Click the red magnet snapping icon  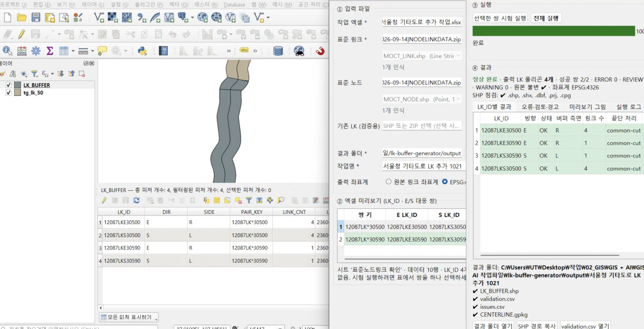click(x=320, y=51)
